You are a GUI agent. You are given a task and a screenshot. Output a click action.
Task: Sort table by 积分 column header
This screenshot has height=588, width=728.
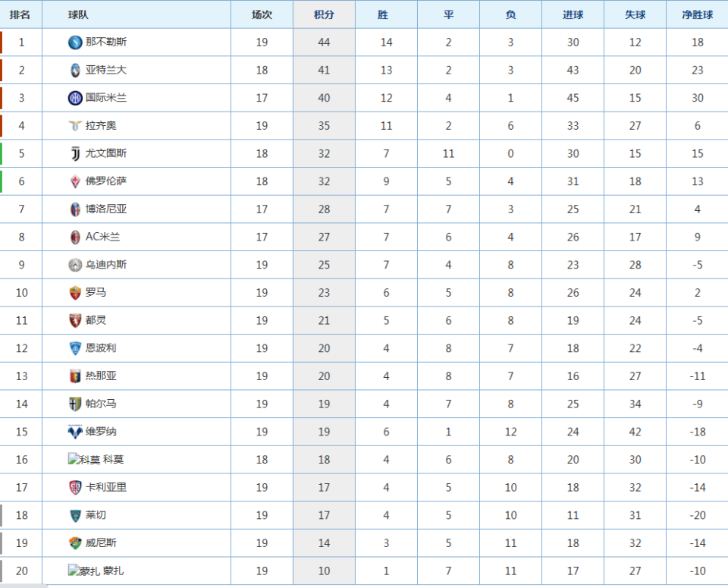324,14
